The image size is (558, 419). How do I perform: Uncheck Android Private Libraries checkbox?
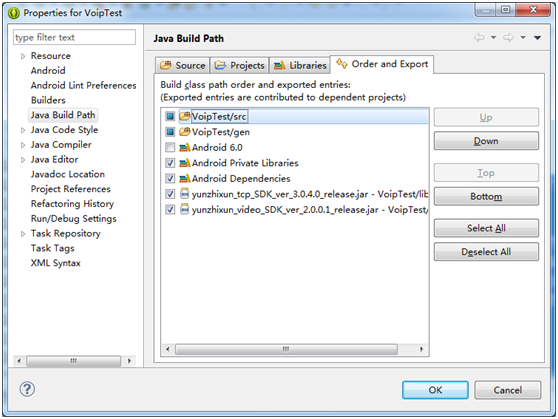tap(170, 163)
